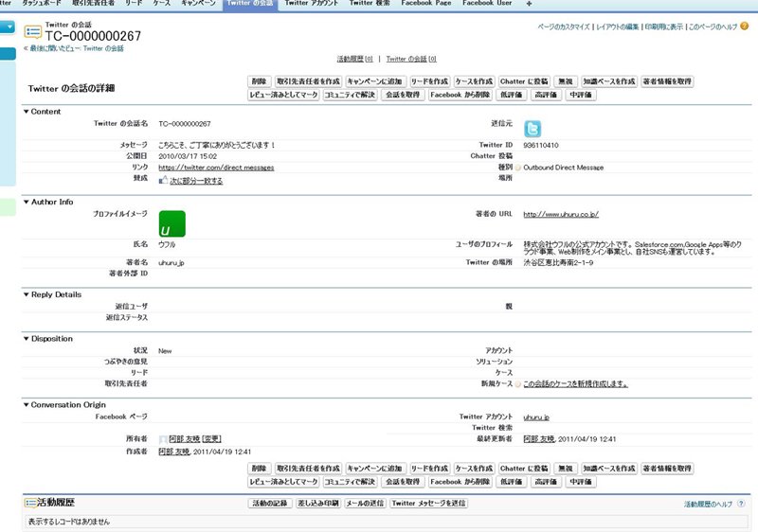This screenshot has width=758, height=532.
Task: Select the Twitter ID value 936110410
Action: pyautogui.click(x=540, y=146)
